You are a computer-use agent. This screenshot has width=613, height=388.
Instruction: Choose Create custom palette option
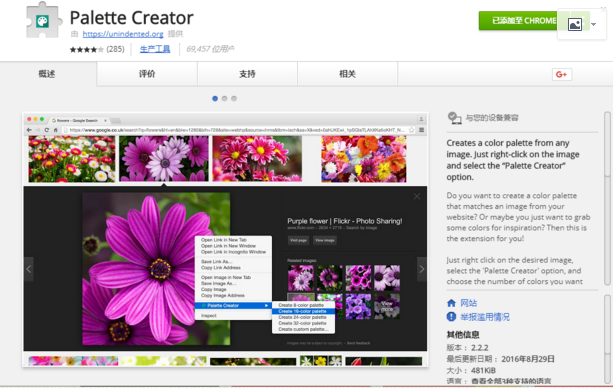(303, 329)
